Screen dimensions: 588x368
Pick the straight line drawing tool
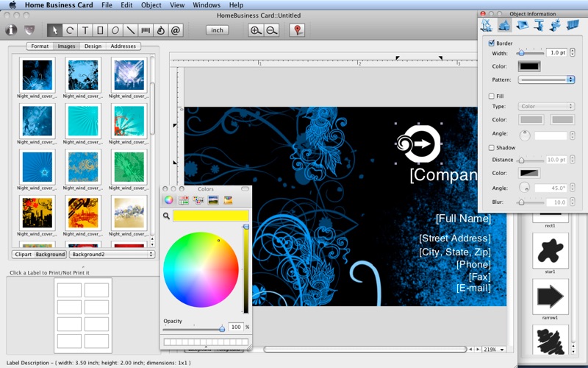pyautogui.click(x=130, y=30)
